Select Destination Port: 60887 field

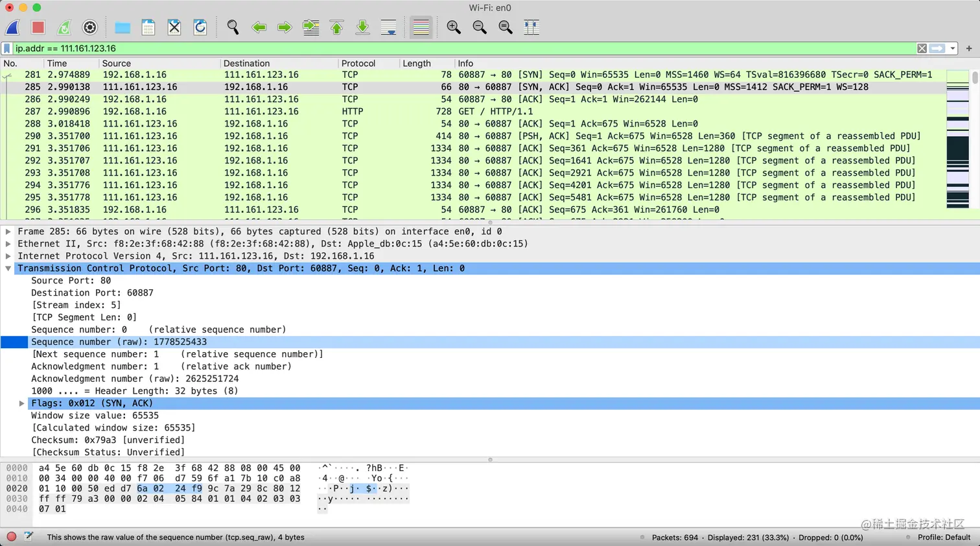pos(93,293)
